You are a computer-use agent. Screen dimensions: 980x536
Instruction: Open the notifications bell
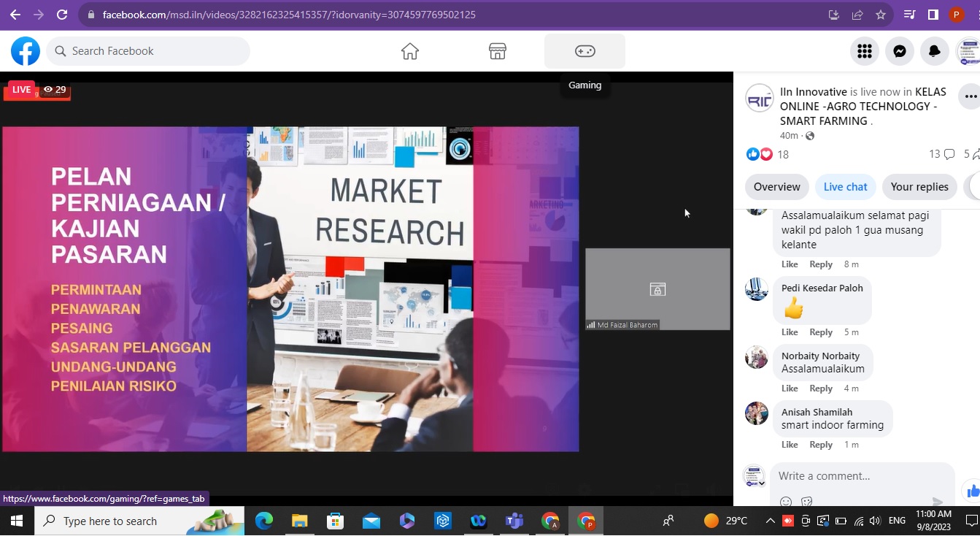click(x=935, y=51)
